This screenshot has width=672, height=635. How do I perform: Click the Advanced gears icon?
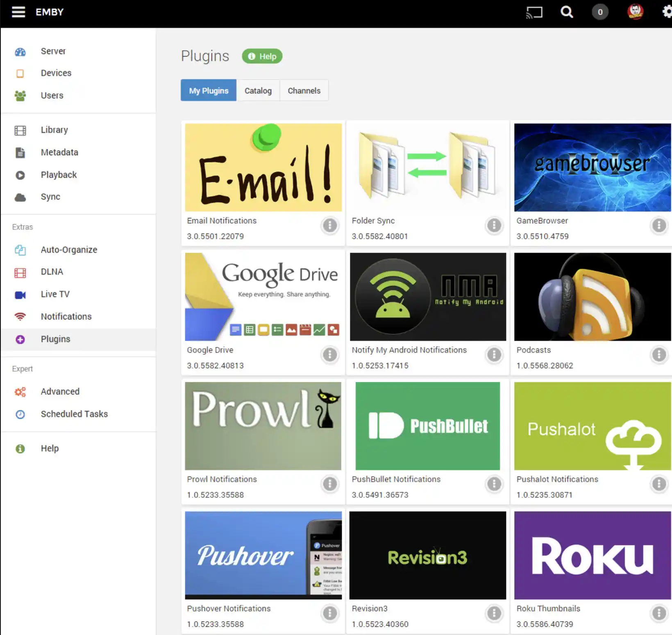[x=20, y=392]
